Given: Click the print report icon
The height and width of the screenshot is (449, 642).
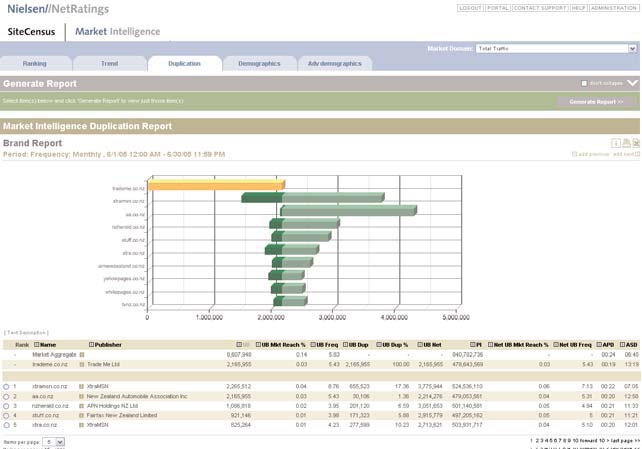Looking at the screenshot, I should pos(624,144).
